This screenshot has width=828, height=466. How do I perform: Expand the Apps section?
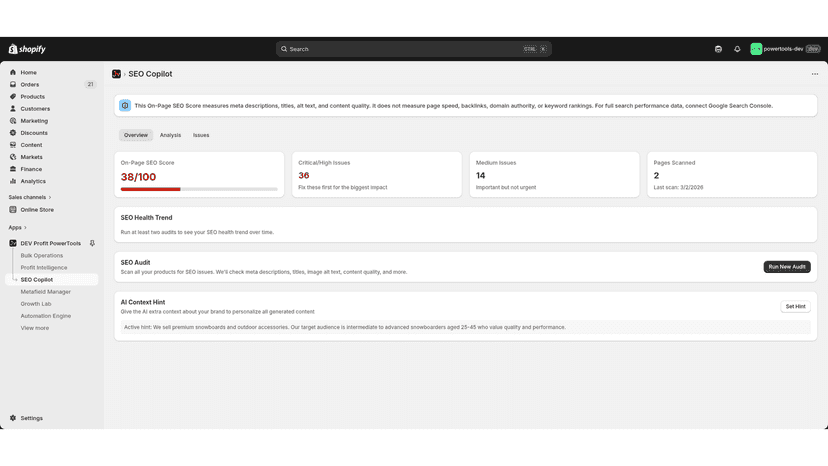(17, 228)
